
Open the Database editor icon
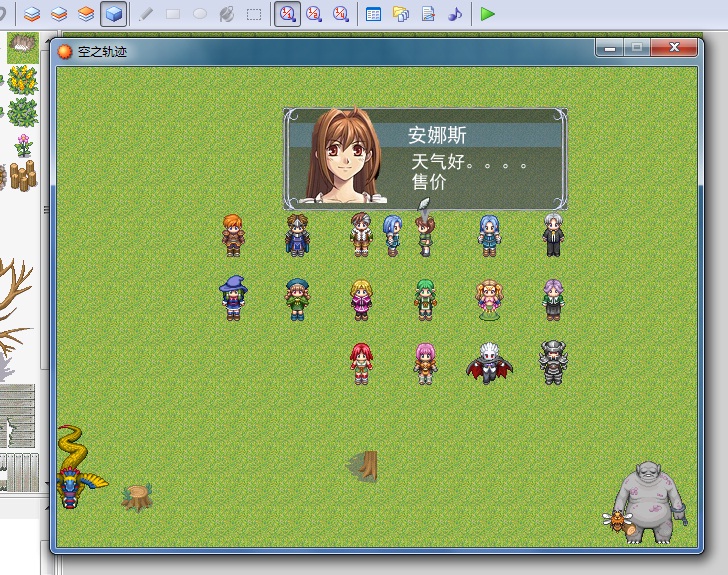coord(373,14)
